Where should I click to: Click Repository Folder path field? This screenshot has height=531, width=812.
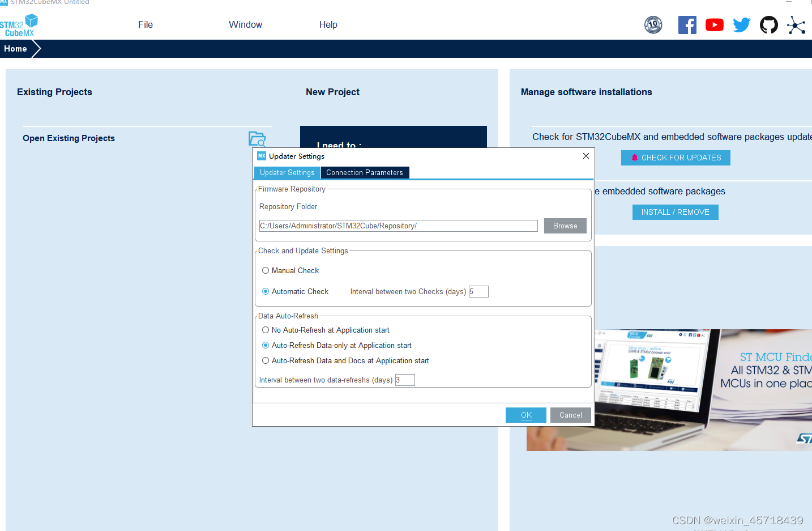point(399,226)
